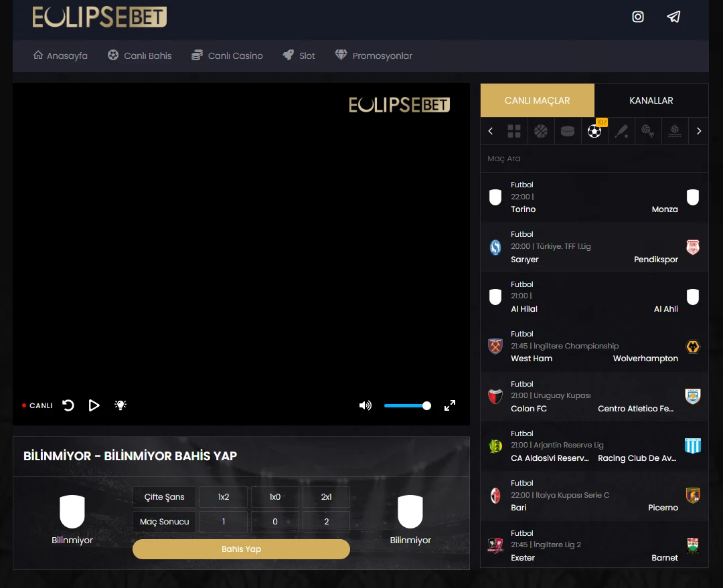Filter matches by football icon
723x588 pixels.
(x=594, y=131)
